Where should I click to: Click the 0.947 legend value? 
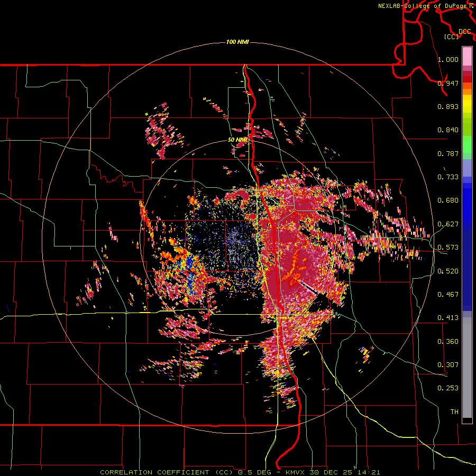click(x=448, y=83)
